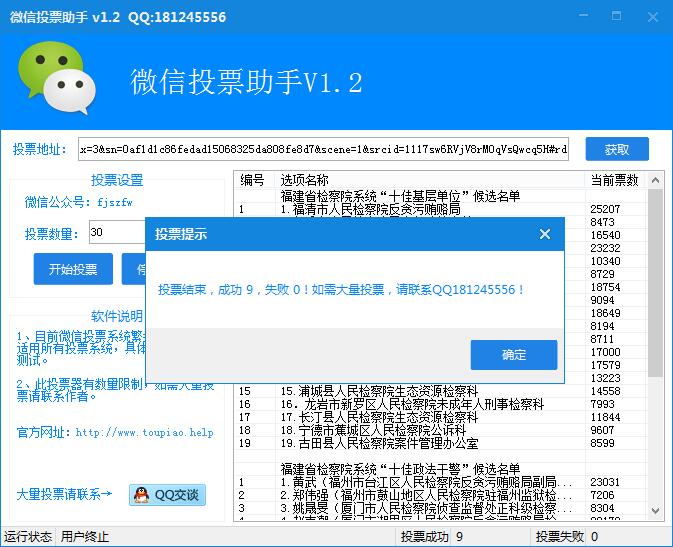Open the official website link toupiao.help
The height and width of the screenshot is (547, 673).
[145, 432]
